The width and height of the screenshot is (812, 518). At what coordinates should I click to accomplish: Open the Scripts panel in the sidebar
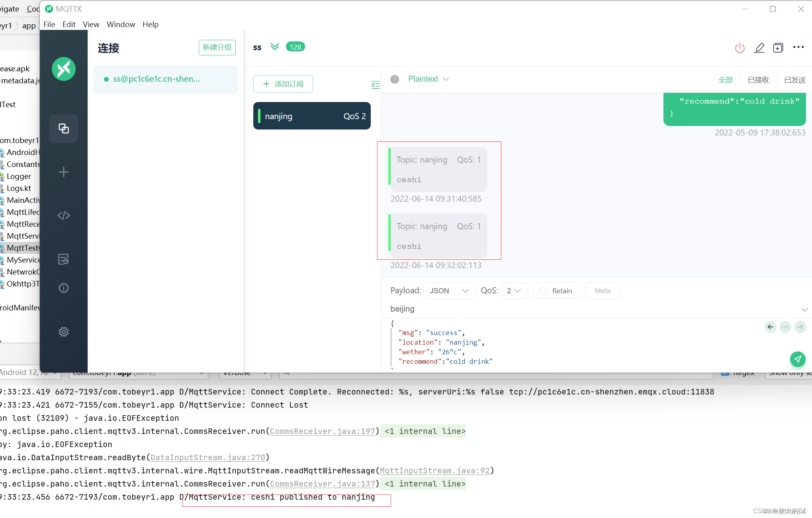coord(64,216)
